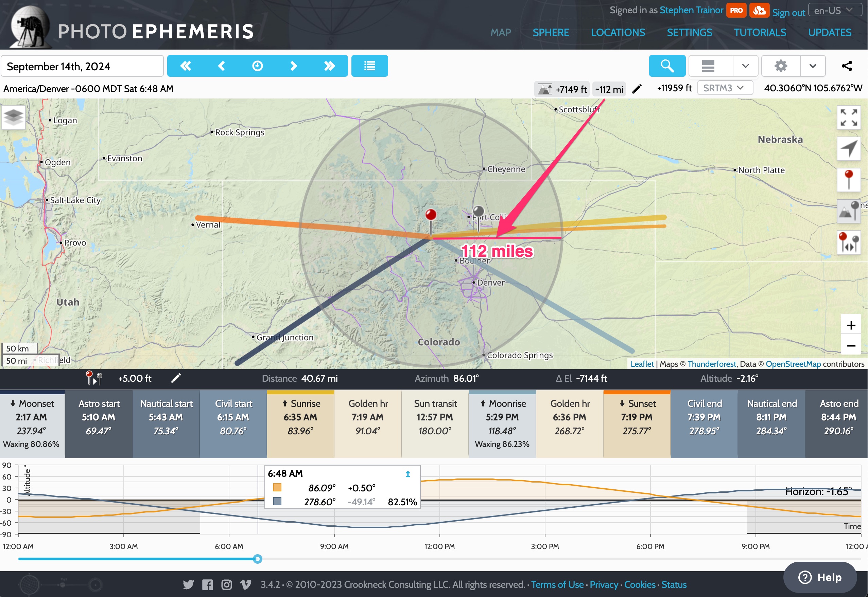
Task: Step forward with single right arrow
Action: [293, 66]
